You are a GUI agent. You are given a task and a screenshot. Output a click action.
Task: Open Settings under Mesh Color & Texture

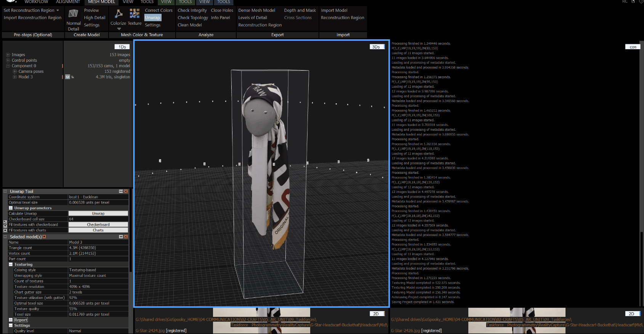[152, 25]
